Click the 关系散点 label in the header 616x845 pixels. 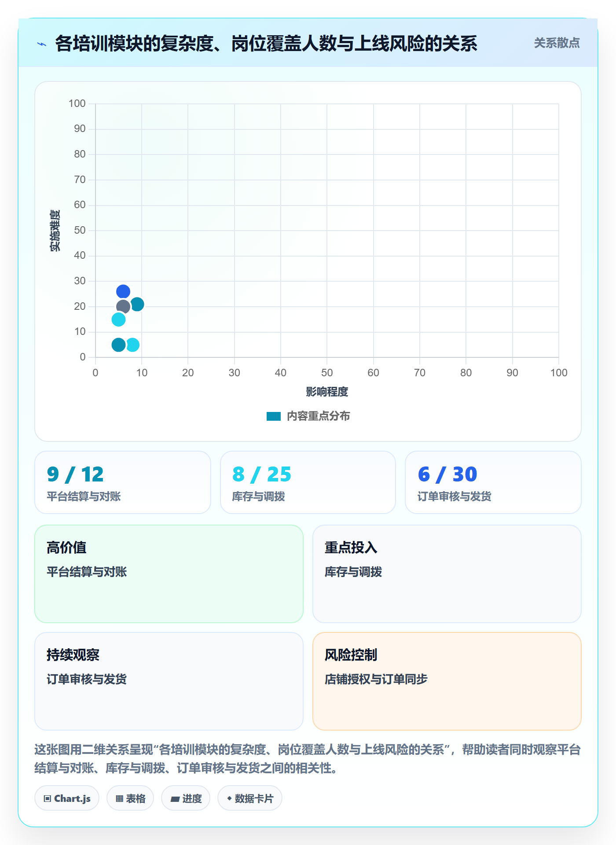557,43
